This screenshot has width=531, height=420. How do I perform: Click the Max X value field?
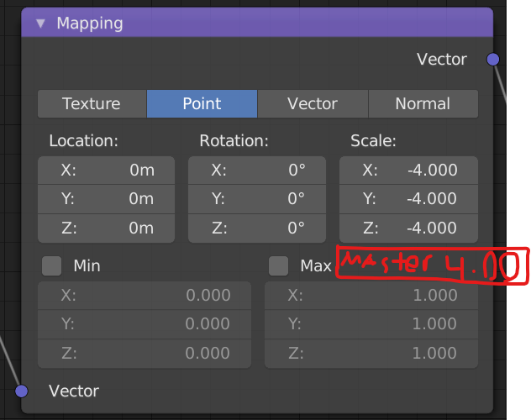pos(371,295)
